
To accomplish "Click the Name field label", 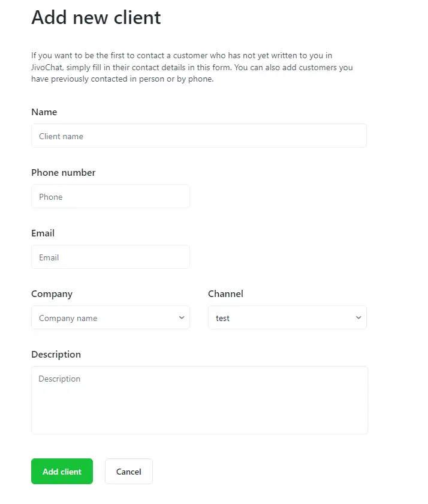I will (x=44, y=112).
